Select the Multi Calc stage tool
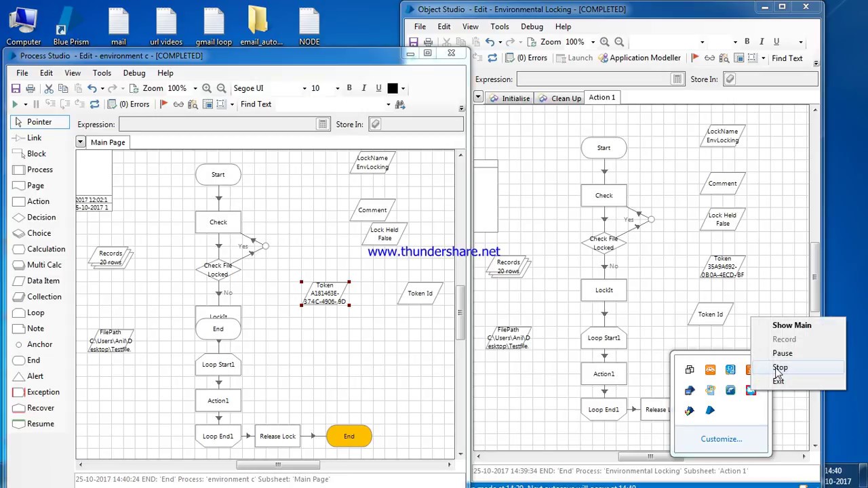Image resolution: width=868 pixels, height=488 pixels. tap(44, 265)
